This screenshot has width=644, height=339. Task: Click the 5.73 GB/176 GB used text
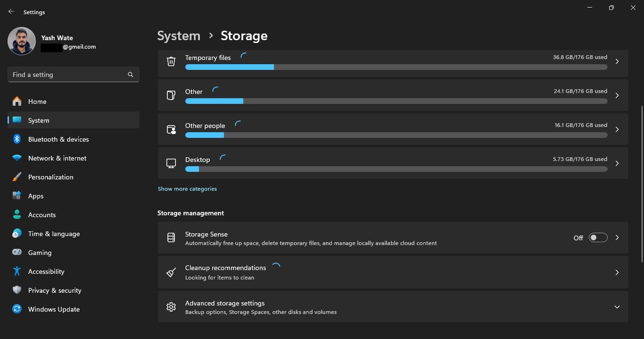pos(580,159)
